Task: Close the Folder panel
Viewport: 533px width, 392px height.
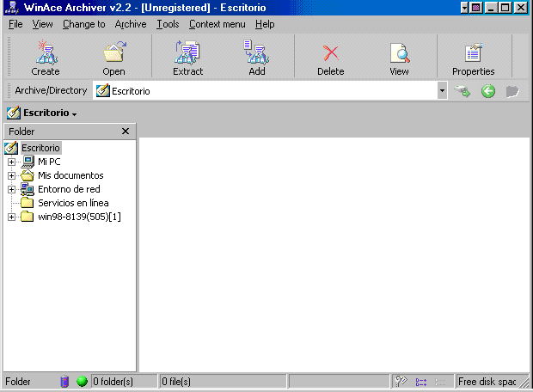Action: tap(126, 132)
